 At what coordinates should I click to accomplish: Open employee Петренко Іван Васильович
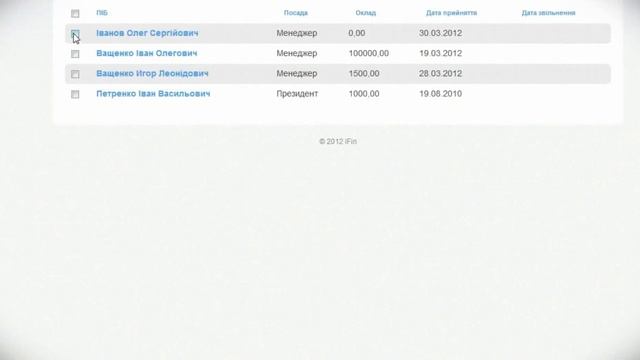tap(153, 93)
